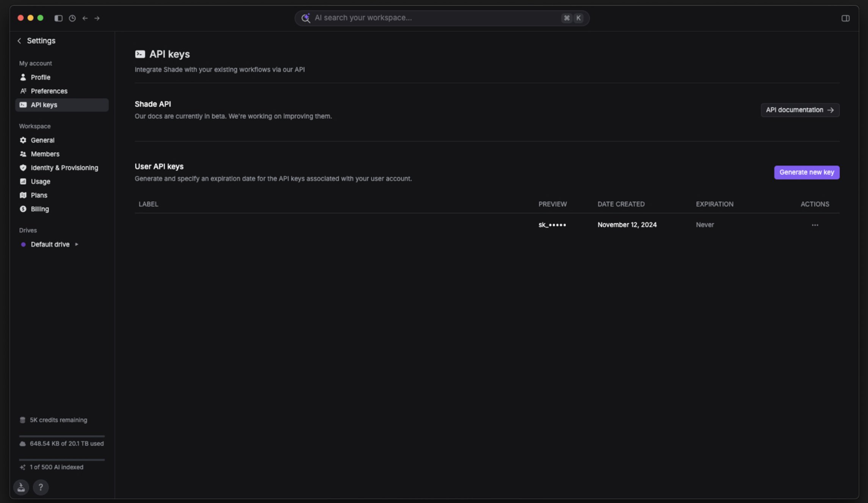Switch to the Preferences section

click(49, 91)
